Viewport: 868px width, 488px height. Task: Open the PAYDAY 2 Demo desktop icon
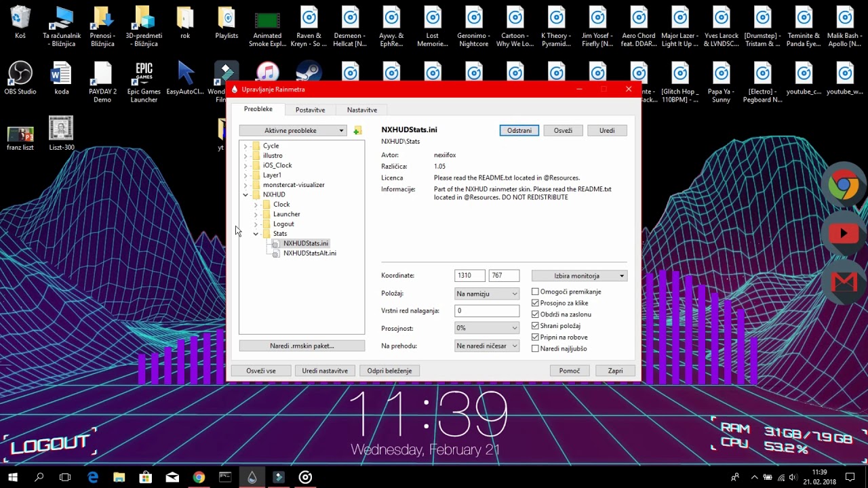(x=102, y=83)
